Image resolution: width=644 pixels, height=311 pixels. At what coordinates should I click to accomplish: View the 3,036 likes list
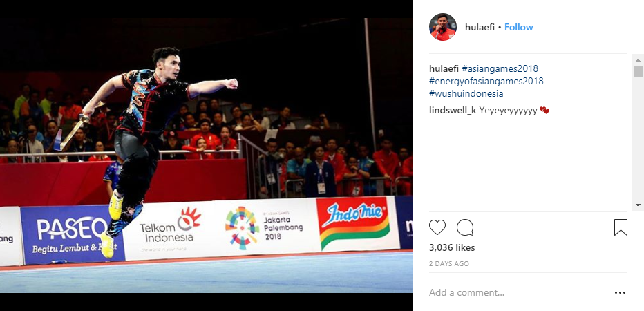[452, 247]
